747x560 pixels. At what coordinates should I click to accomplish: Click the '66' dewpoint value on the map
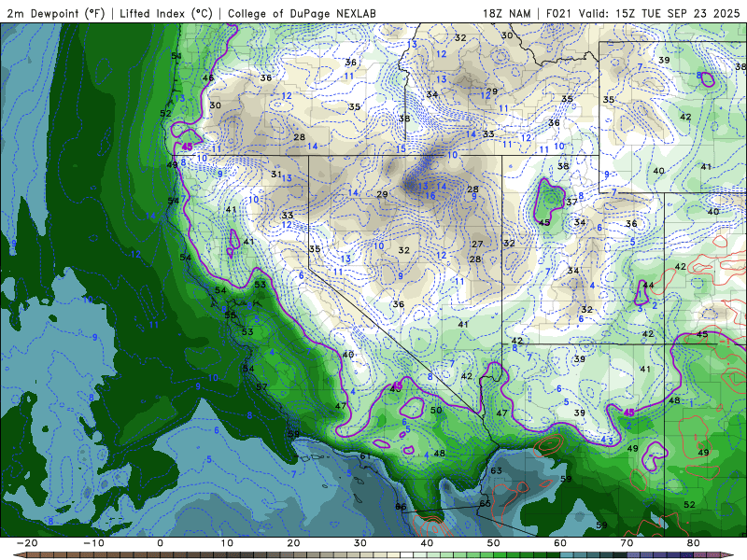[401, 507]
